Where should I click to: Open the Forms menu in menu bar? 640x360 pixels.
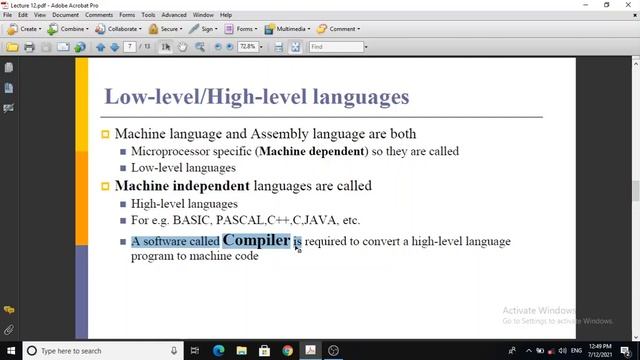(127, 15)
